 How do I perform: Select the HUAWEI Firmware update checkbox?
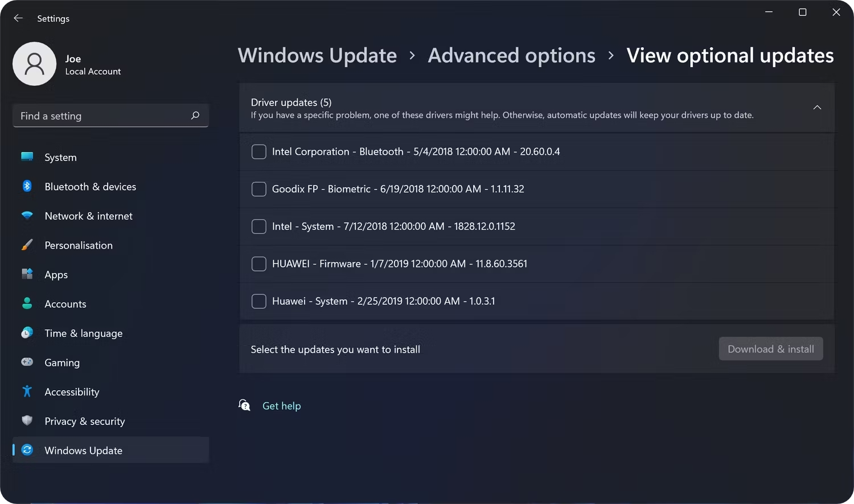(x=259, y=264)
